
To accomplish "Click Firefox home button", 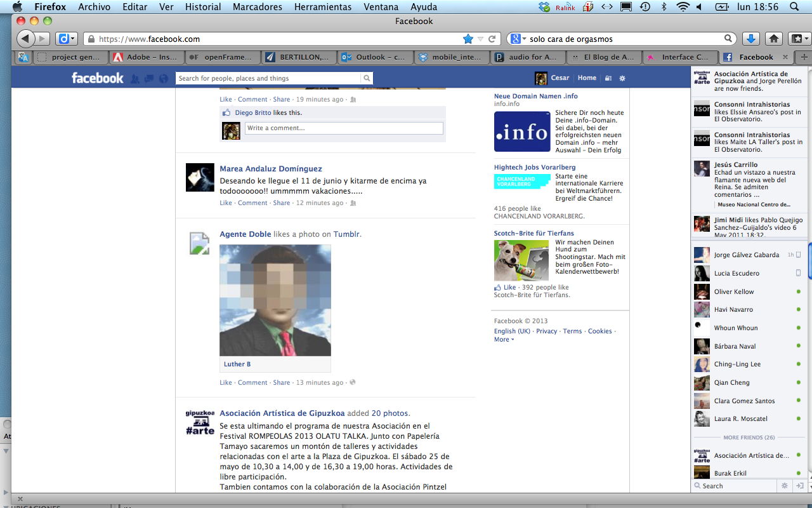I will pos(773,39).
